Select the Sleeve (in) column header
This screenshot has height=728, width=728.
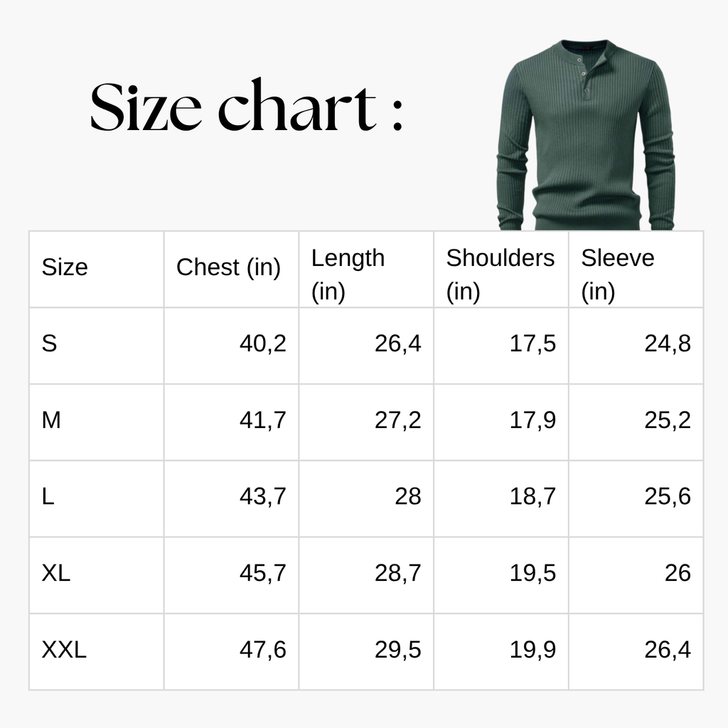tap(636, 269)
